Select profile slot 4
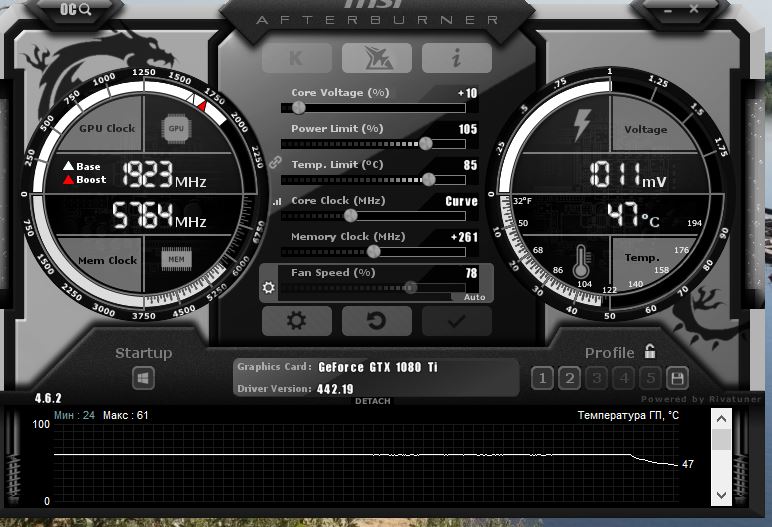The width and height of the screenshot is (772, 527). click(624, 378)
